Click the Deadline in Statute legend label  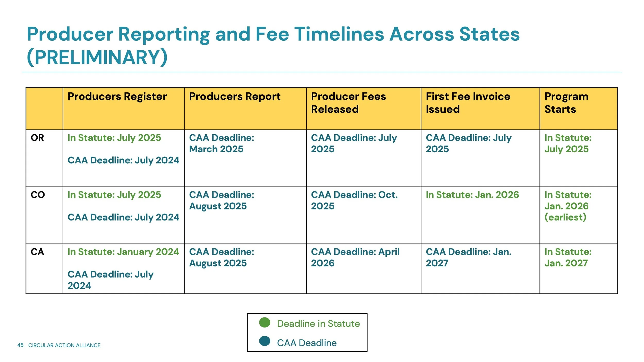pos(318,323)
